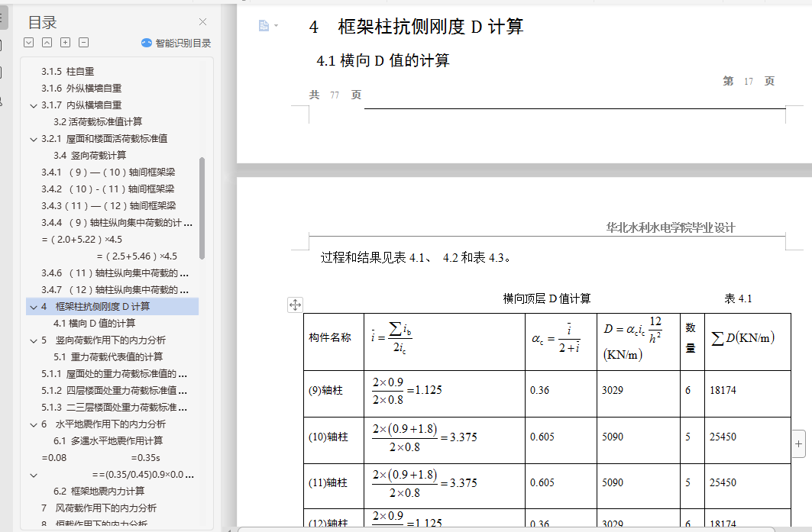This screenshot has height=532, width=812.
Task: Select outline item 3.1.6 外纵横墙自重
Action: pyautogui.click(x=81, y=88)
